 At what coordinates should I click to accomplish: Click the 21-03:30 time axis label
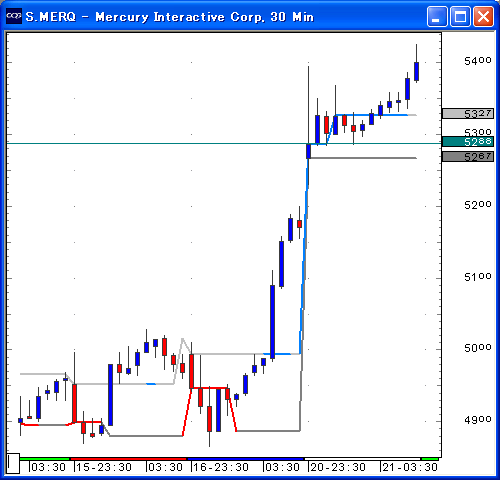pyautogui.click(x=410, y=467)
